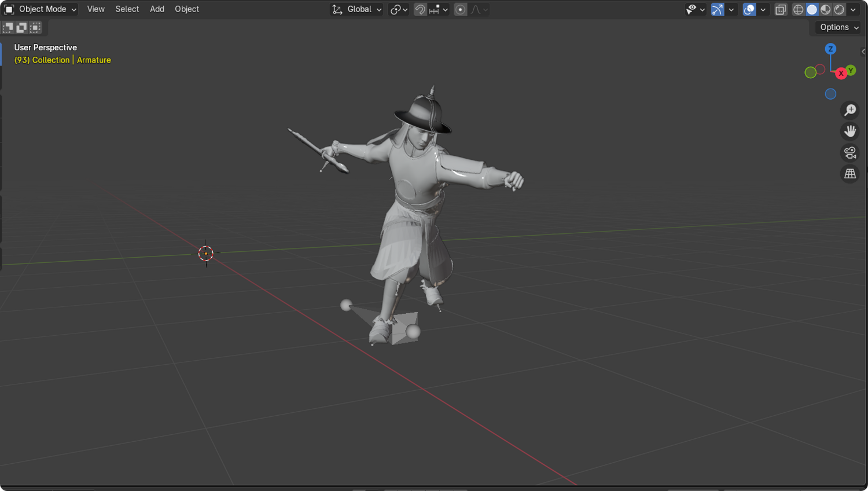Toggle viewport gizmos display

point(718,9)
